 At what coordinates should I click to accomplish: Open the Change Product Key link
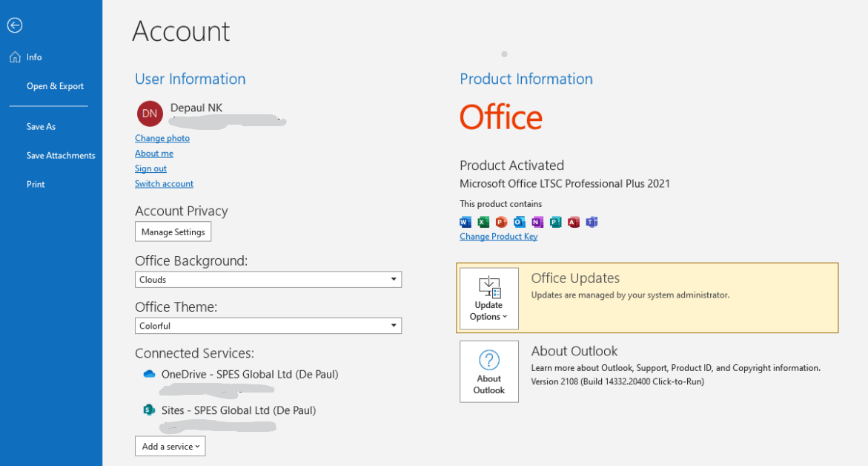coord(498,236)
